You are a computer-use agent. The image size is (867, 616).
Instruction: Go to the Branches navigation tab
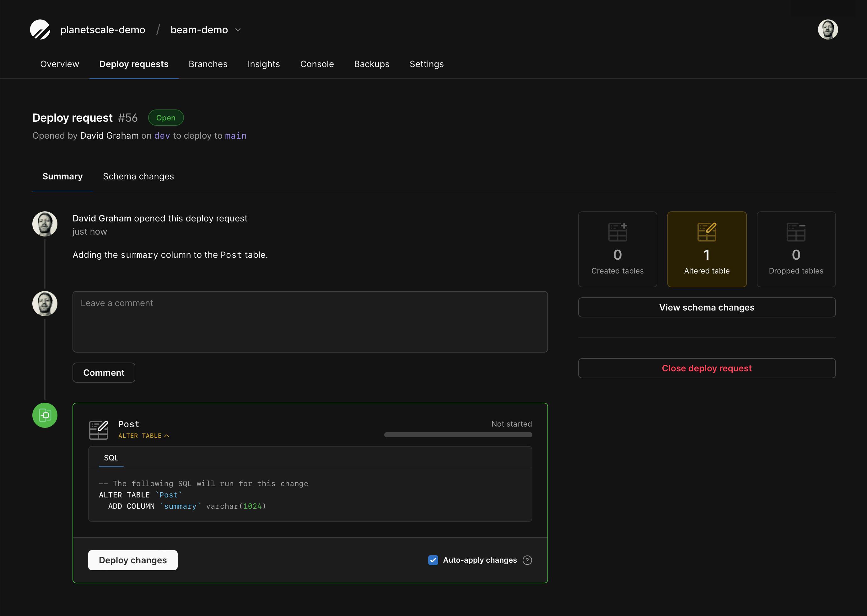click(207, 64)
